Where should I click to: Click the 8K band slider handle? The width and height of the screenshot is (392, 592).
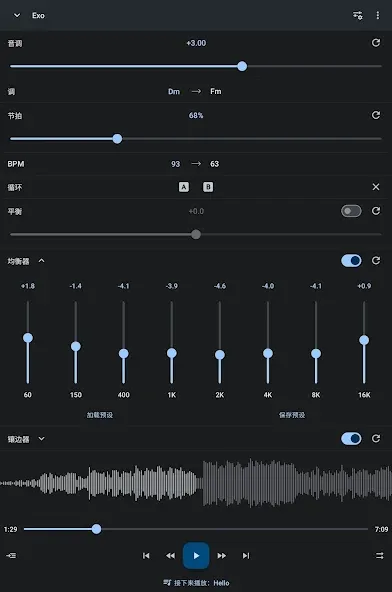pos(316,354)
